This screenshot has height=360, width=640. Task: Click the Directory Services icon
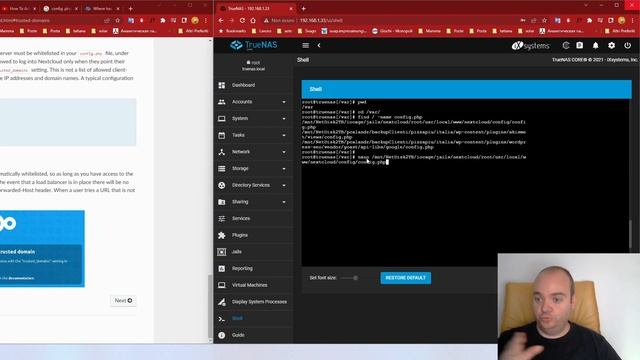(x=222, y=185)
